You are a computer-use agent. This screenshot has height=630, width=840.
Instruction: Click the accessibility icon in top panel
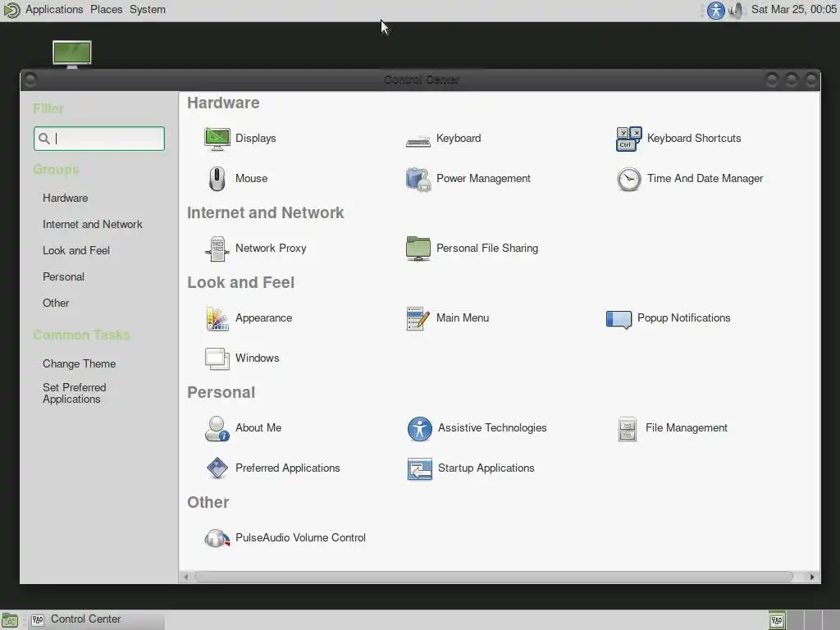pyautogui.click(x=715, y=10)
